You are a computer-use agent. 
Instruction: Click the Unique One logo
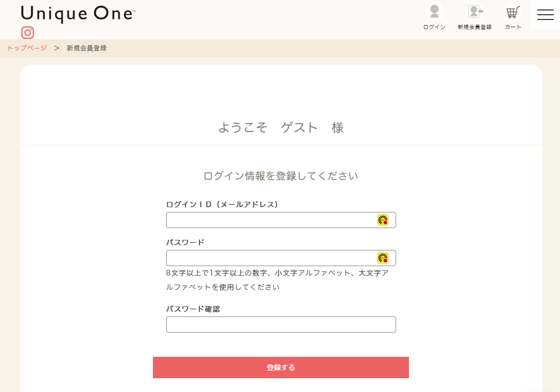(78, 13)
